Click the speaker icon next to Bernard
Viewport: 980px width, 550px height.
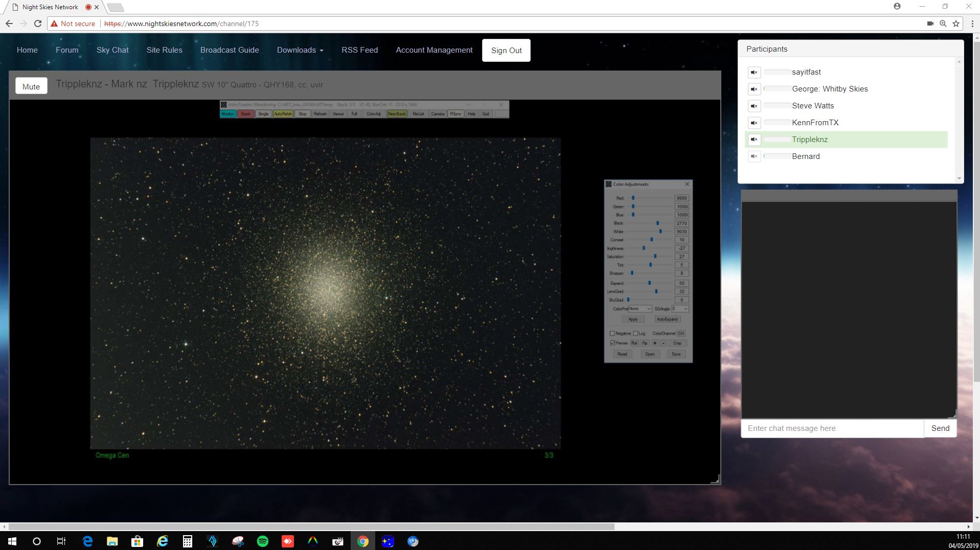[x=754, y=156]
